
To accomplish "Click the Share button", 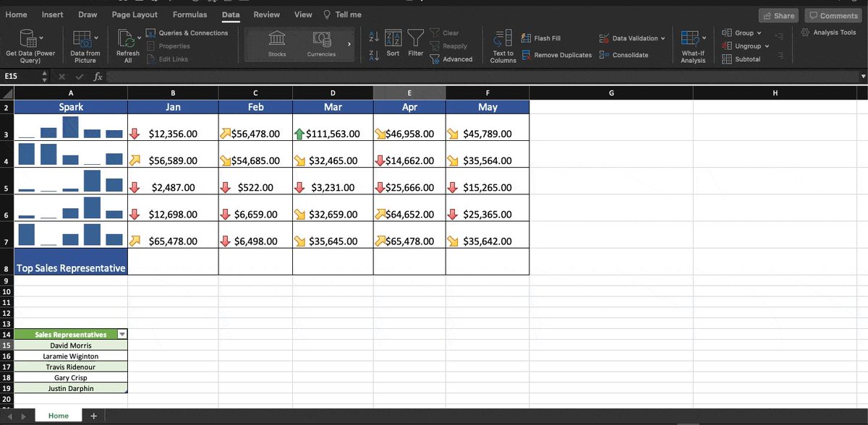I will point(778,15).
